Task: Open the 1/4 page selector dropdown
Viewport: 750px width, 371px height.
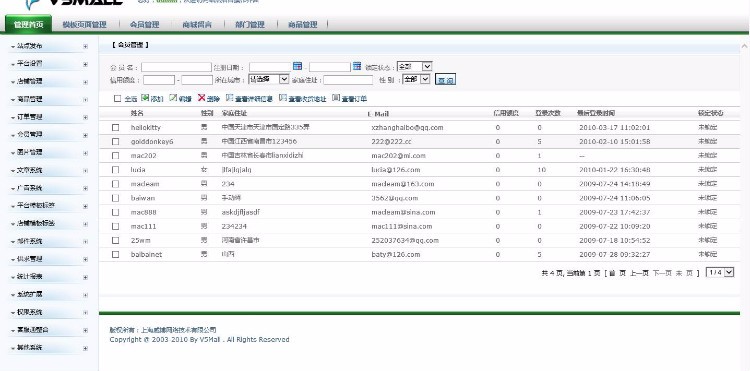Action: [720, 272]
